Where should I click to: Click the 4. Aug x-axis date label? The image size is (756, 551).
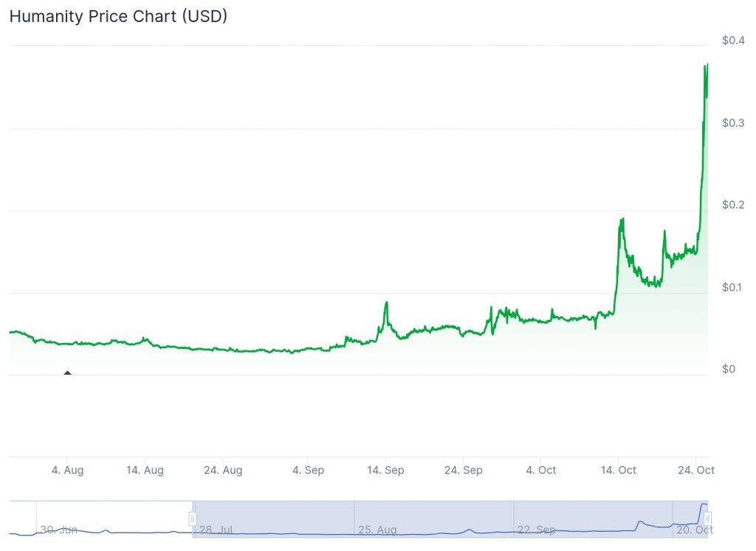67,470
